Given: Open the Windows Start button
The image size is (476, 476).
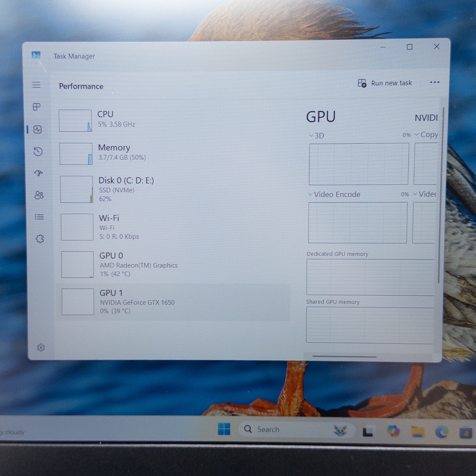Looking at the screenshot, I should point(224,429).
